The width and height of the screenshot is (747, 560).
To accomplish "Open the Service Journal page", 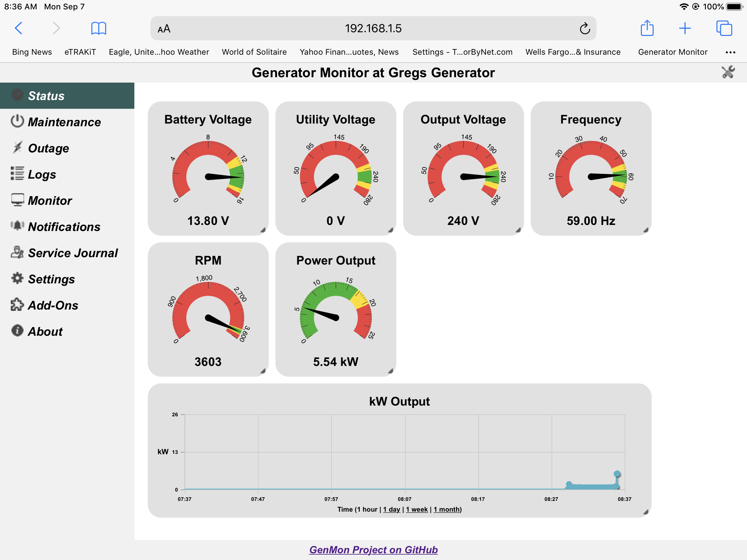I will pos(73,253).
